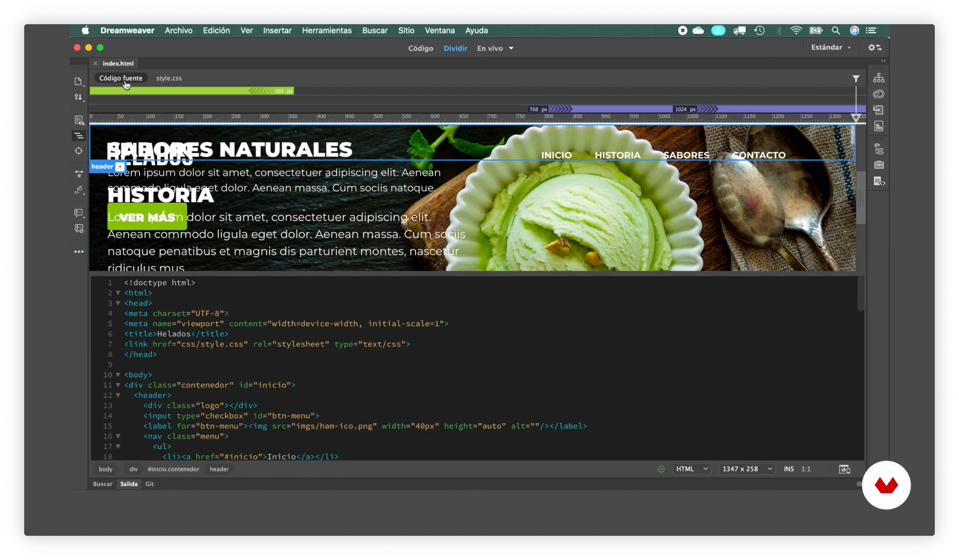Click the CONTACTO navigation link in preview
The width and height of the screenshot is (959, 560).
tap(759, 155)
